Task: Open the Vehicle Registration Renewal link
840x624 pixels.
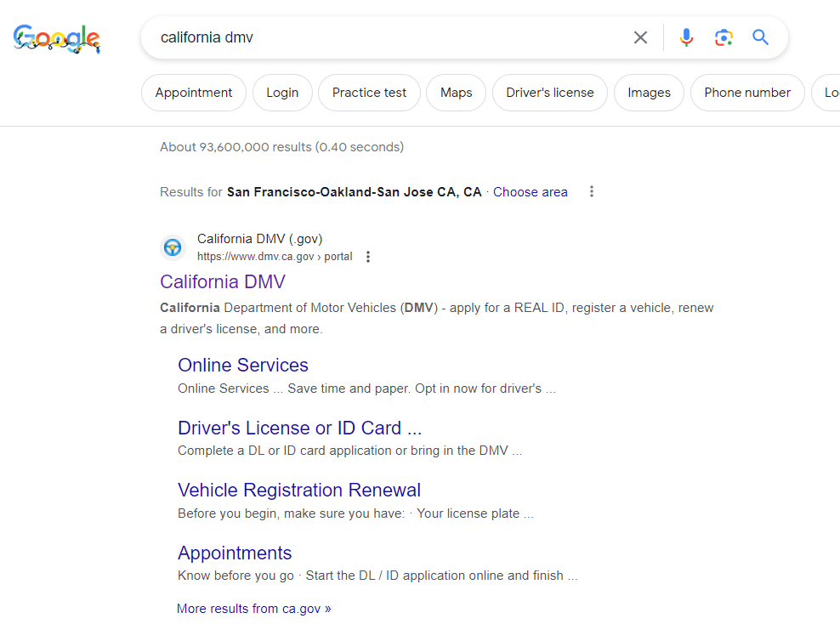Action: pyautogui.click(x=299, y=490)
